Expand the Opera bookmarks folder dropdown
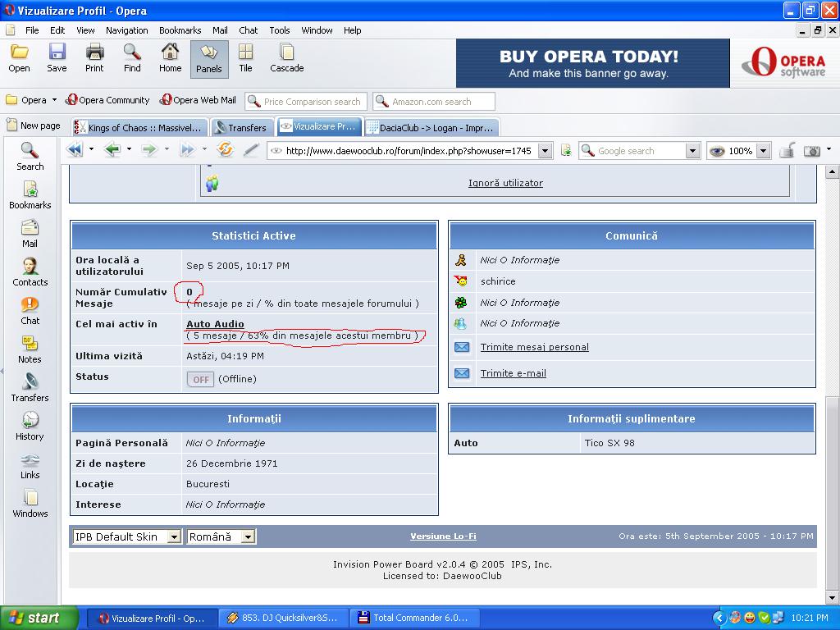 pyautogui.click(x=54, y=100)
